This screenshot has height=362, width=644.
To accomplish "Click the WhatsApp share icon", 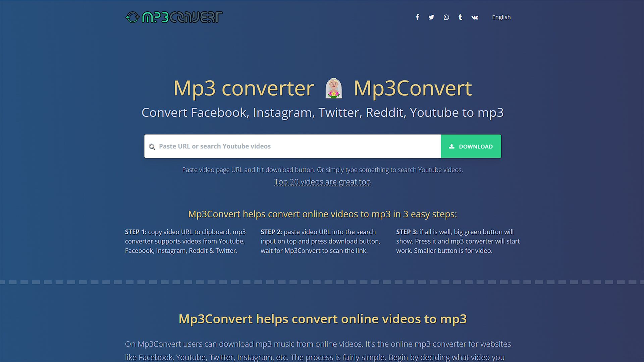I will tap(445, 17).
